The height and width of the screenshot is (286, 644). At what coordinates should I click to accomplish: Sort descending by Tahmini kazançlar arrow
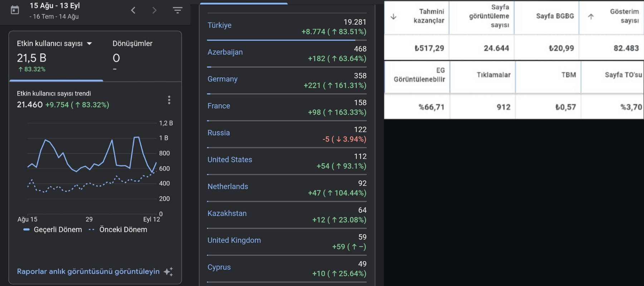click(x=394, y=16)
